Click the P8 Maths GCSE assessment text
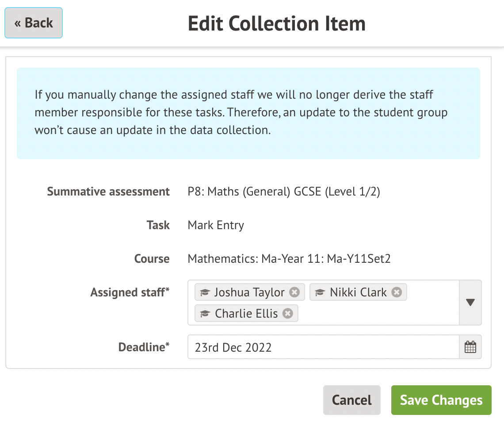Screen dimensions: 504x422 pyautogui.click(x=284, y=192)
